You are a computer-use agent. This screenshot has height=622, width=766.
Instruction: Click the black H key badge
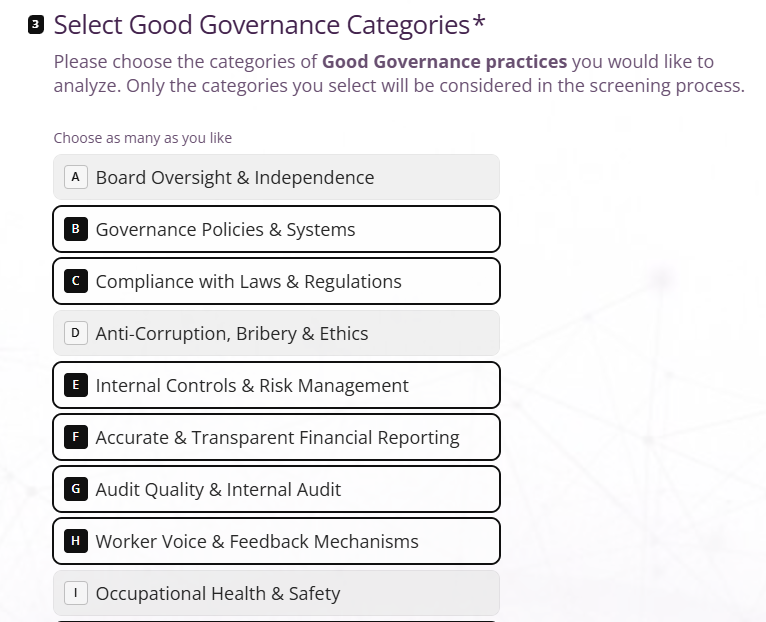click(x=76, y=541)
